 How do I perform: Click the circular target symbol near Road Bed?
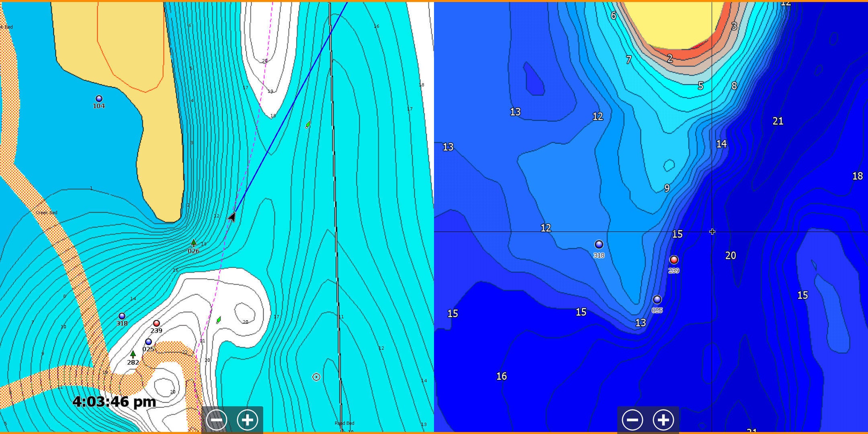point(315,377)
